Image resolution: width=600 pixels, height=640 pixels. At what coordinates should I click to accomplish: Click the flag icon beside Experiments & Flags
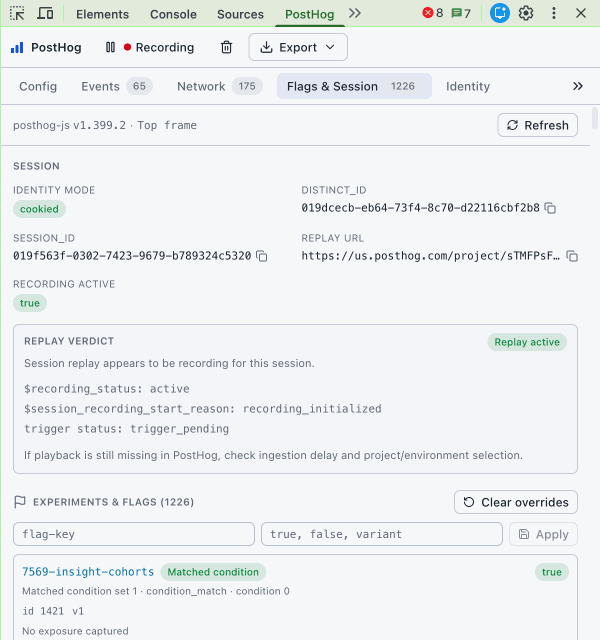[20, 502]
